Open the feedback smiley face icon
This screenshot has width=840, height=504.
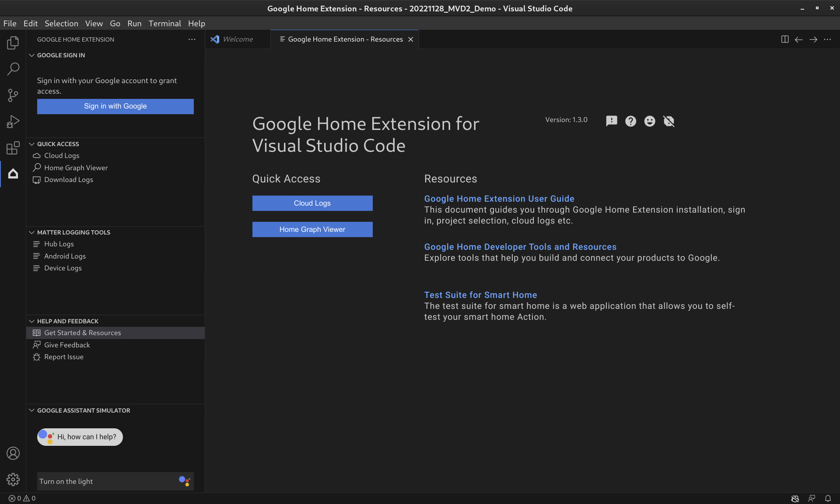(x=650, y=121)
